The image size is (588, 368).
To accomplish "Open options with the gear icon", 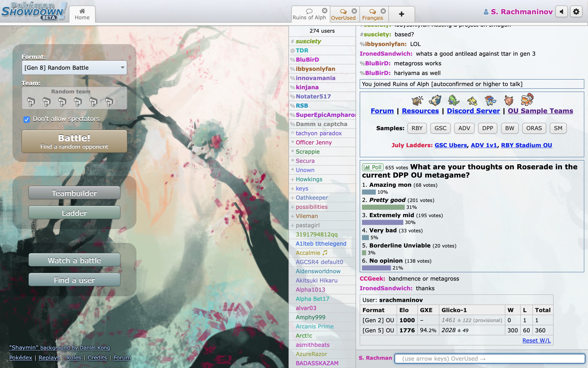I will point(576,11).
